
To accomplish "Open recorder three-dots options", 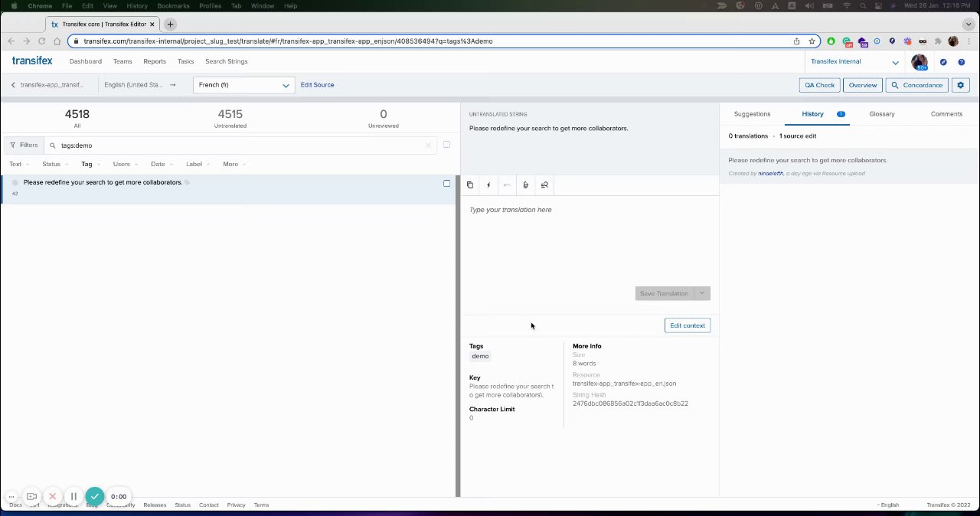I will [11, 496].
